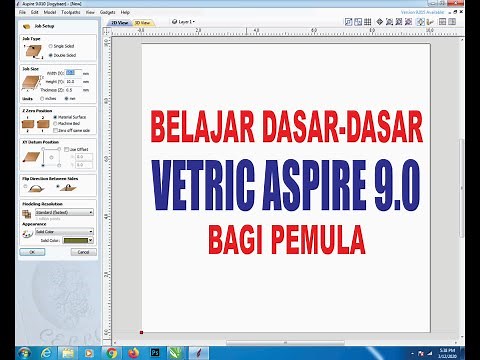Open Internet Explorer from the taskbar
This screenshot has width=480, height=360.
[46, 353]
